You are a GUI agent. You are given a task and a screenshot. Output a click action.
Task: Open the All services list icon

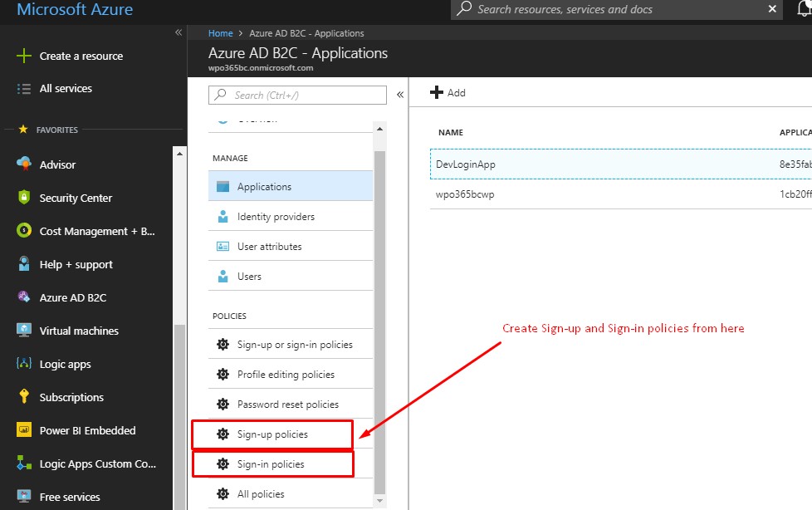(x=24, y=89)
